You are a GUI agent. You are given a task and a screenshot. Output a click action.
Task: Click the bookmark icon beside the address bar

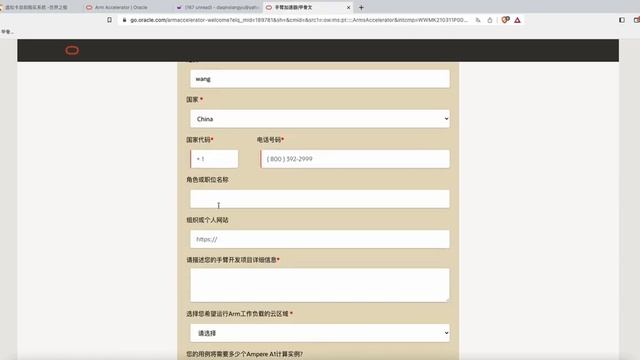tap(109, 20)
